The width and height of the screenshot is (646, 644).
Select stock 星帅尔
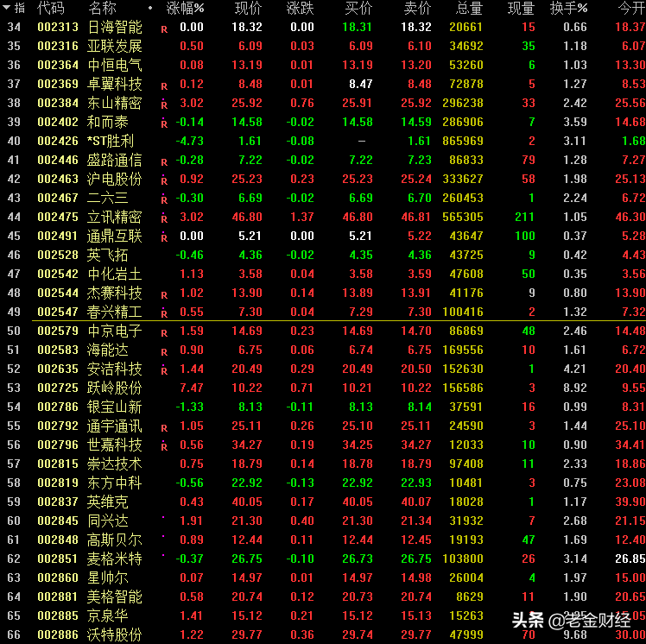(108, 578)
